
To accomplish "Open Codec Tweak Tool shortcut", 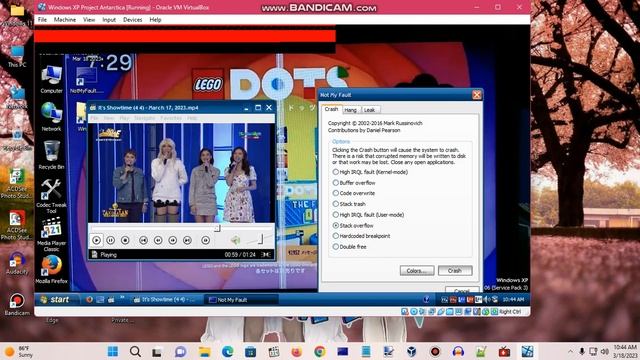I will pos(51,195).
